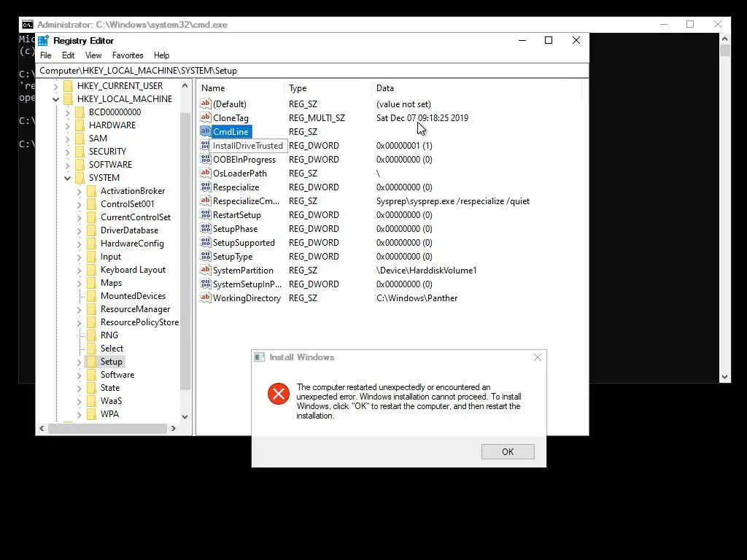Click the Setup key folder icon
747x560 pixels.
pos(91,362)
